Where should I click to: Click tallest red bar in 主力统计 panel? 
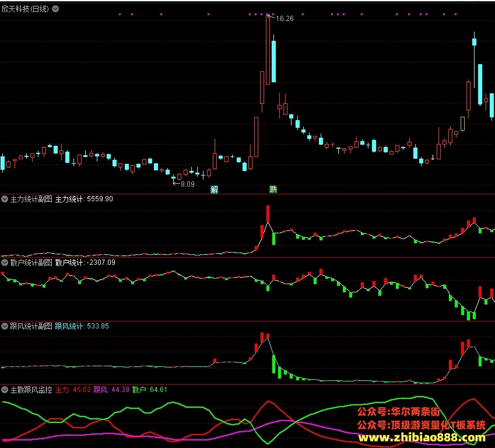coord(268,213)
